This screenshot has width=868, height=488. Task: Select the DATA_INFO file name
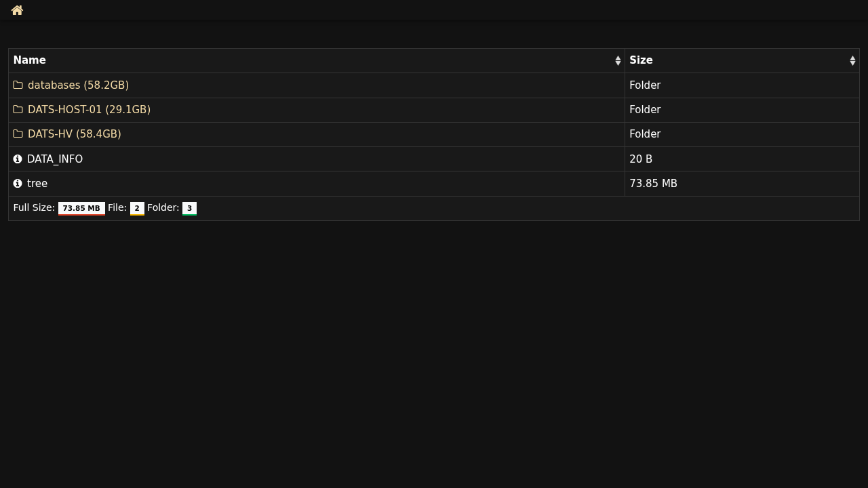pyautogui.click(x=55, y=159)
